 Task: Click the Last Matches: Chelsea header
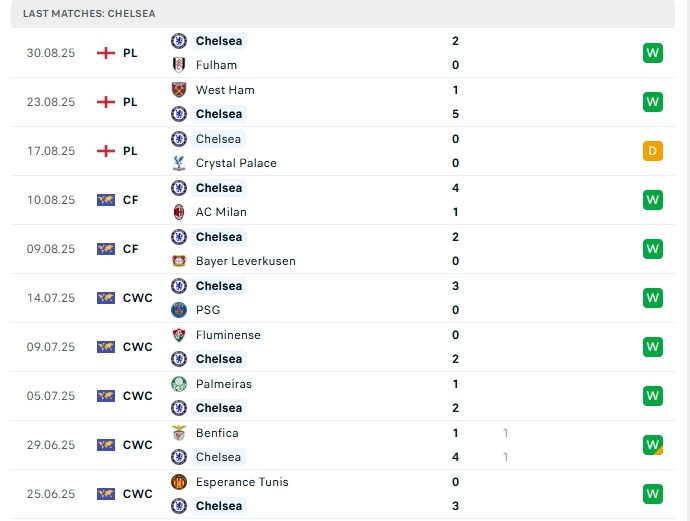coord(89,14)
